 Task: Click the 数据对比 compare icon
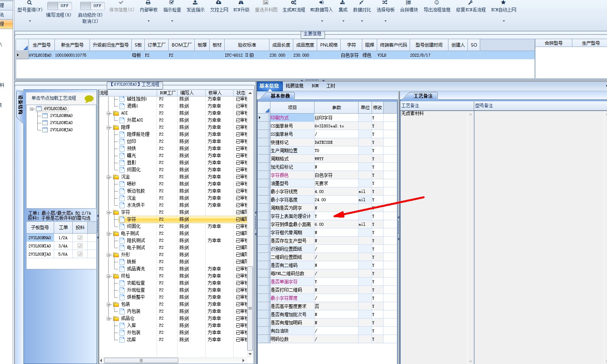tap(362, 3)
